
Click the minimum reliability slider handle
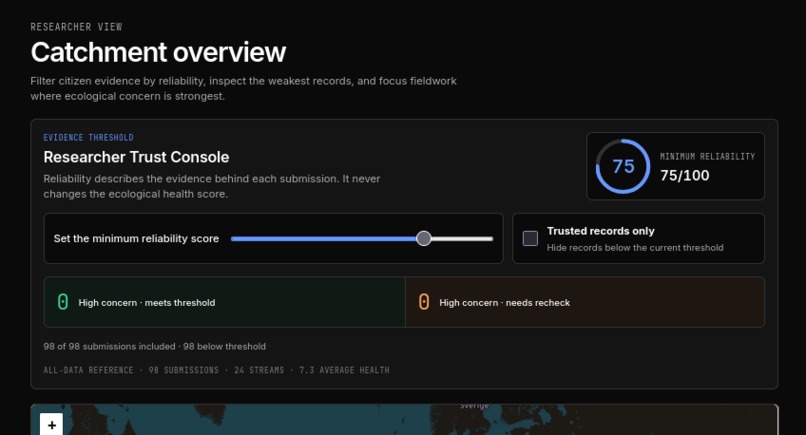coord(424,238)
